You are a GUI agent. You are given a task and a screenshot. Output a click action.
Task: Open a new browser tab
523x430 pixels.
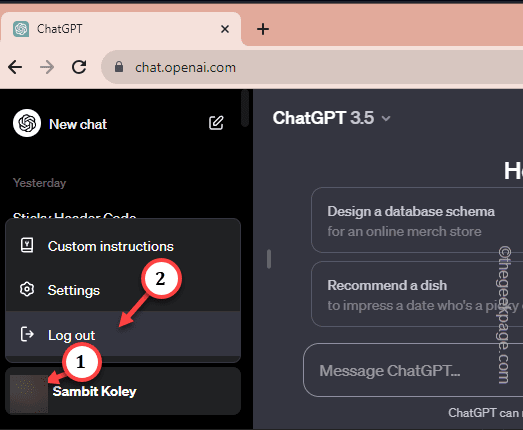[x=263, y=29]
